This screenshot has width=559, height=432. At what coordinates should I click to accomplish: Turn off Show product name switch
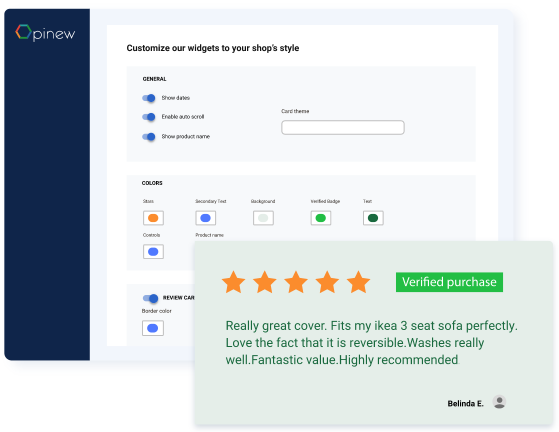pyautogui.click(x=149, y=137)
